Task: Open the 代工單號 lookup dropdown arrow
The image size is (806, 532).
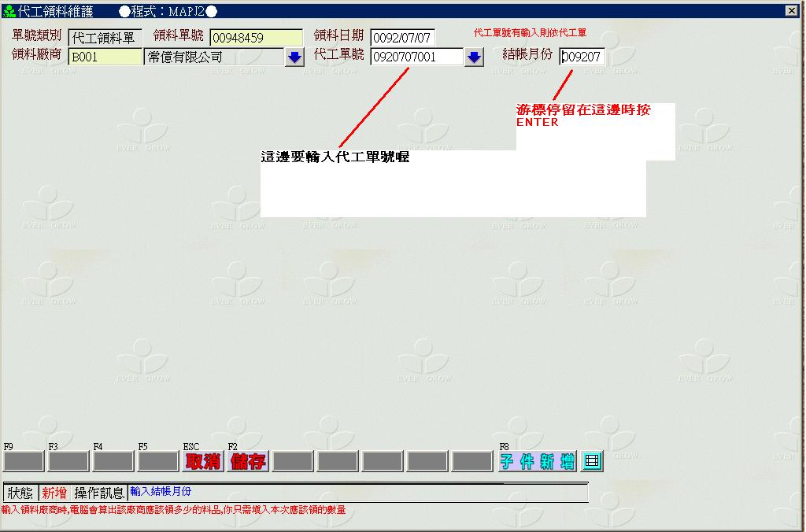Action: point(474,57)
